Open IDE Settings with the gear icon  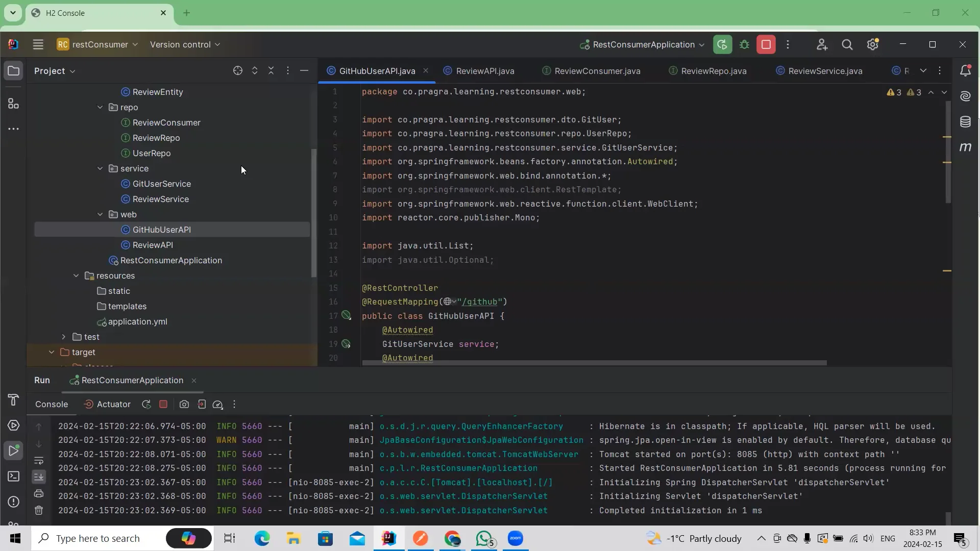873,44
